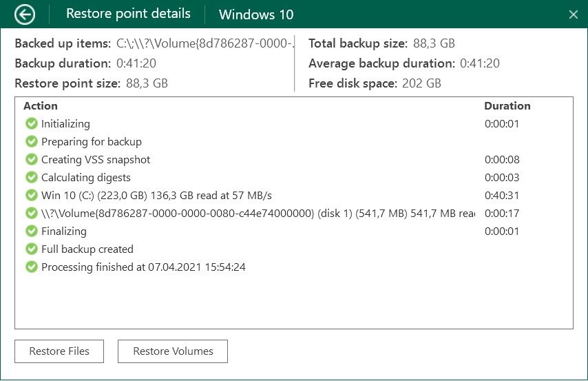Screen dimensions: 588x381
Task: Select the Win 10 (C:) 136,3 GB read row
Action: click(156, 196)
